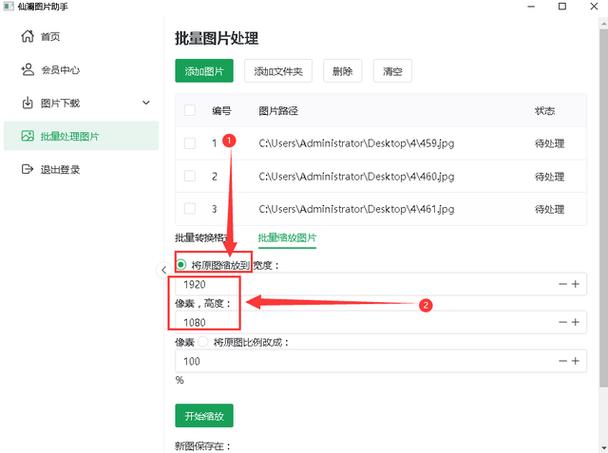Select 批量处理图片 menu entry

click(81, 136)
